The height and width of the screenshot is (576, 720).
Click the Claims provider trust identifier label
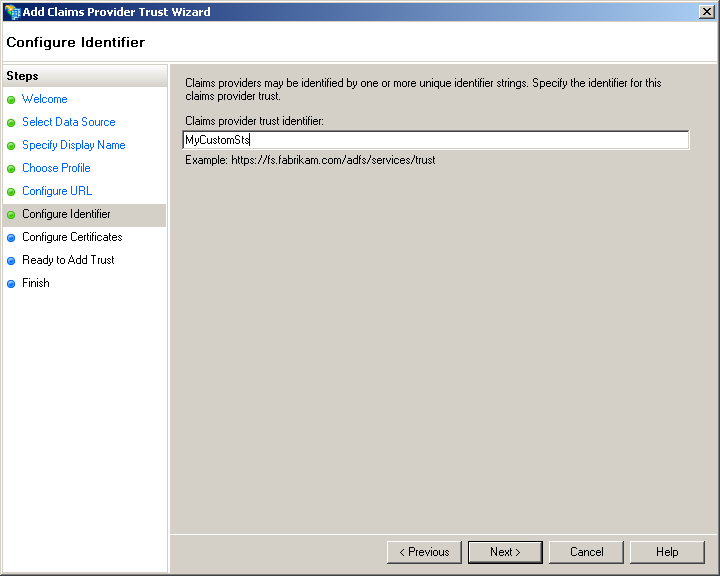click(x=254, y=121)
